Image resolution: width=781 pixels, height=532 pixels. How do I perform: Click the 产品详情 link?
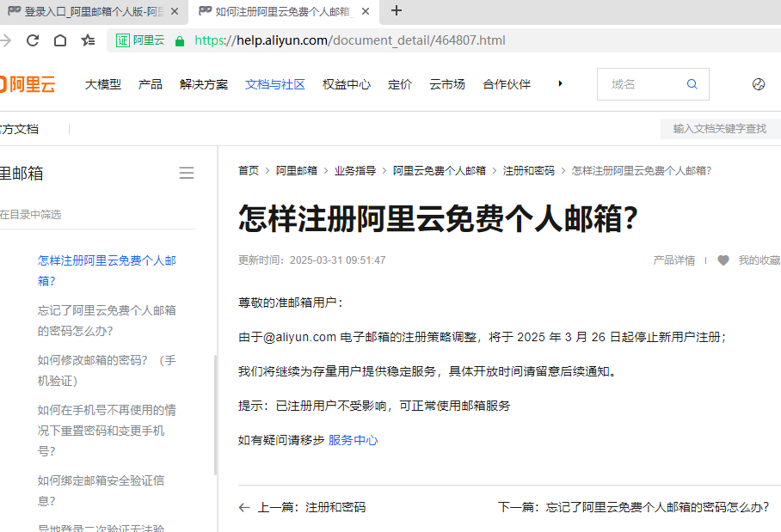click(x=674, y=260)
